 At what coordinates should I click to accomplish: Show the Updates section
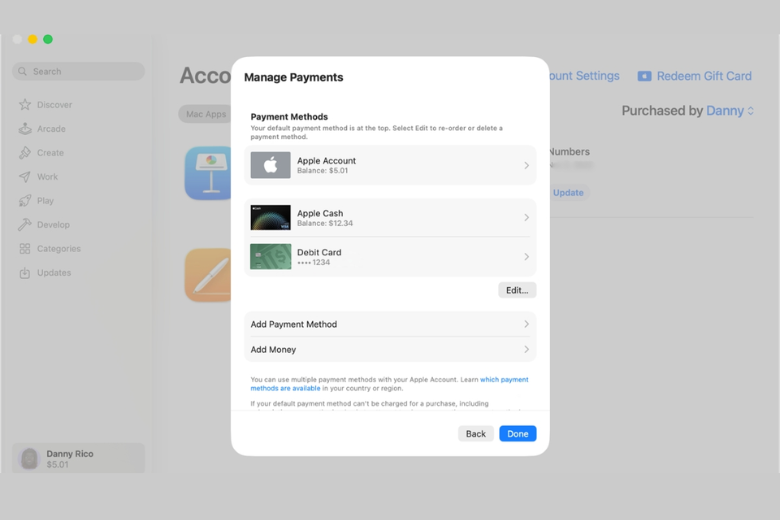(x=54, y=273)
